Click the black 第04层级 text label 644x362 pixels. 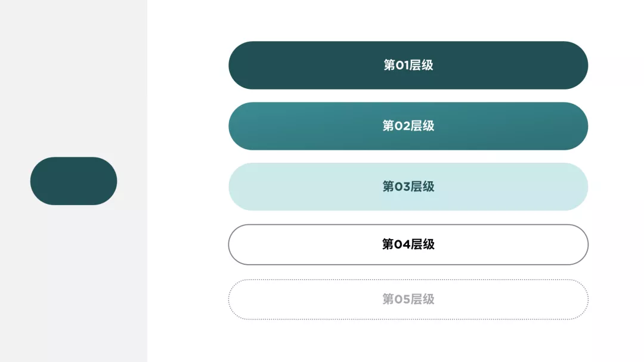[408, 244]
